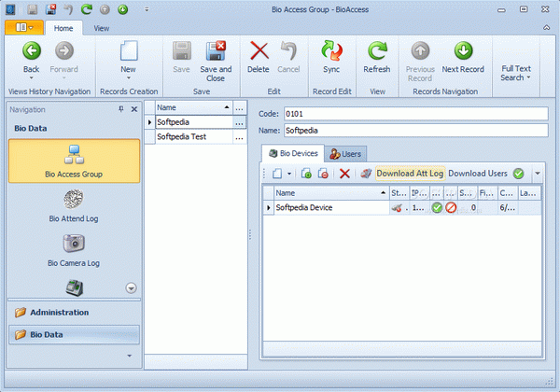Select the Softpedia Device row

[402, 207]
